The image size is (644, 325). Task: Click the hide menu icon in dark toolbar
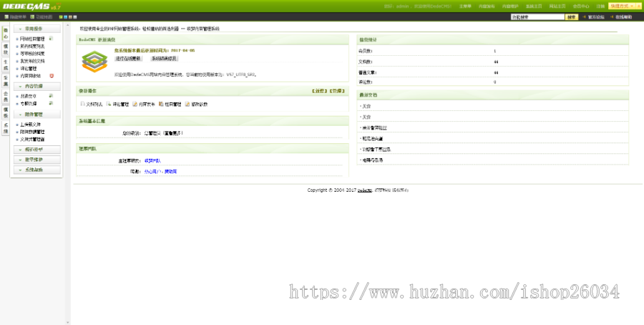[6, 17]
